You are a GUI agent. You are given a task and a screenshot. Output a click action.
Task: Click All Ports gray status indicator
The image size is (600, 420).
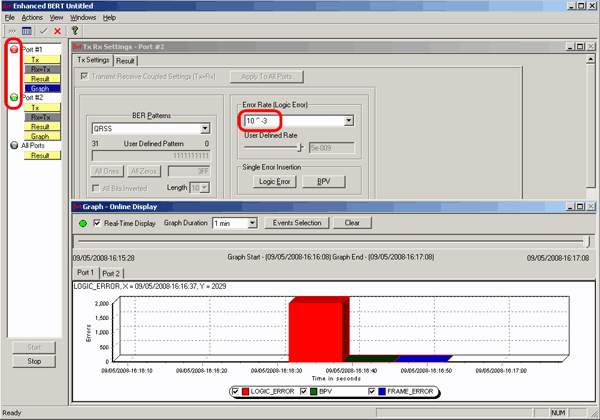(x=14, y=145)
